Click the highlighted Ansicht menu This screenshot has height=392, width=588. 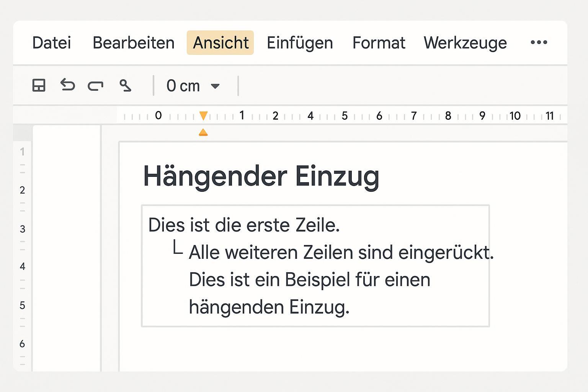220,43
